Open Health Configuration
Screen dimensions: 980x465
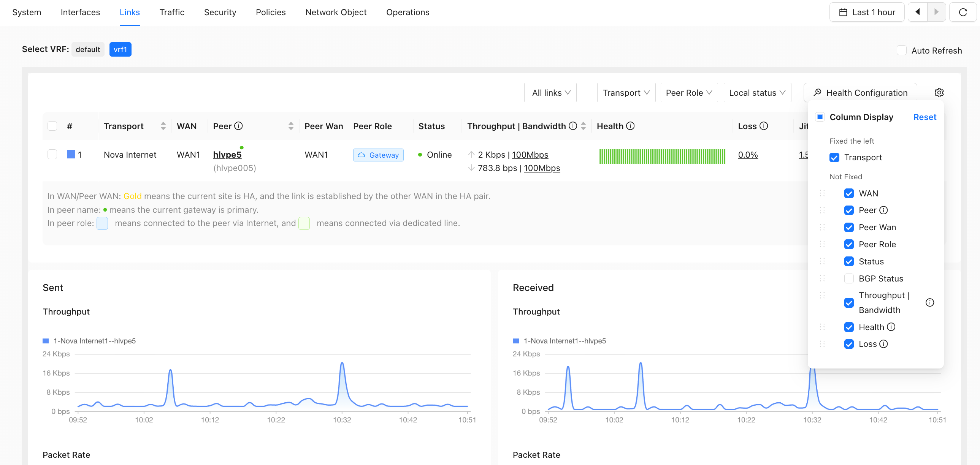pyautogui.click(x=860, y=92)
